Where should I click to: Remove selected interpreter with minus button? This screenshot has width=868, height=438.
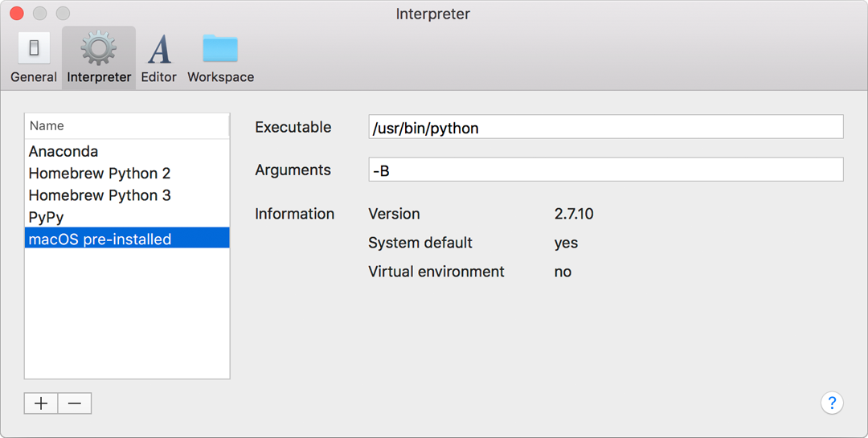pyautogui.click(x=75, y=403)
